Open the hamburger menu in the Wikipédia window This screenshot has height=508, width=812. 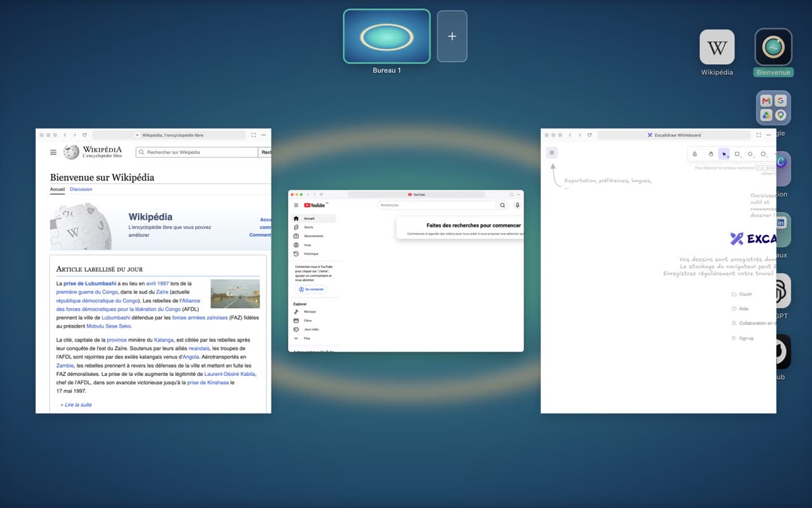53,152
